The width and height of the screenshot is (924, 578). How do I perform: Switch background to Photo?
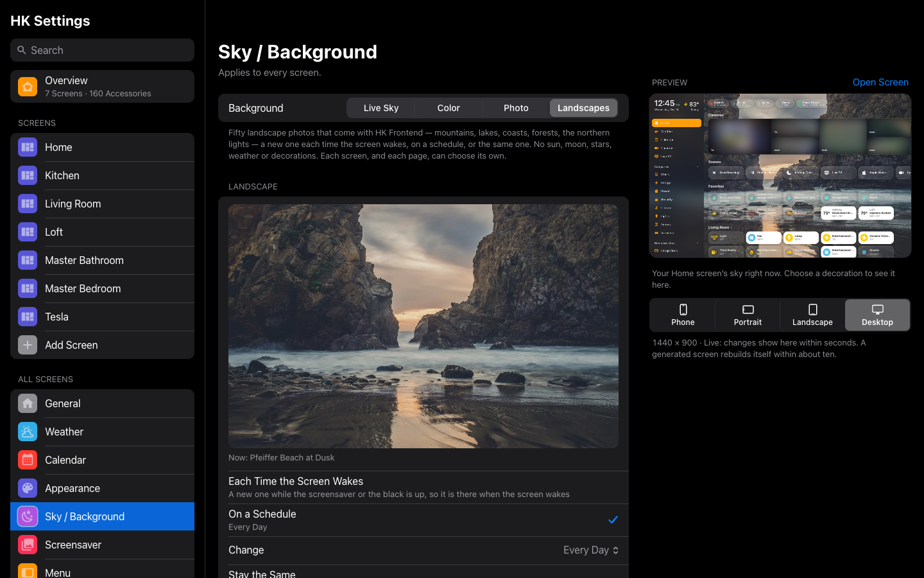(x=516, y=108)
